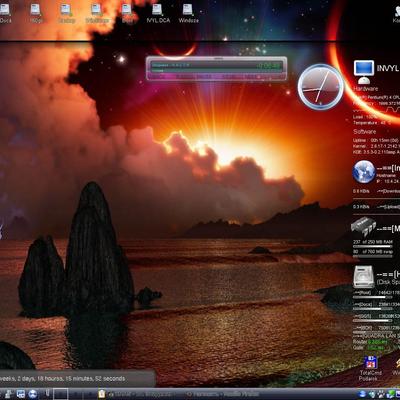Click the clipboard icon in taskbar
This screenshot has height=400, width=400.
coord(102,394)
